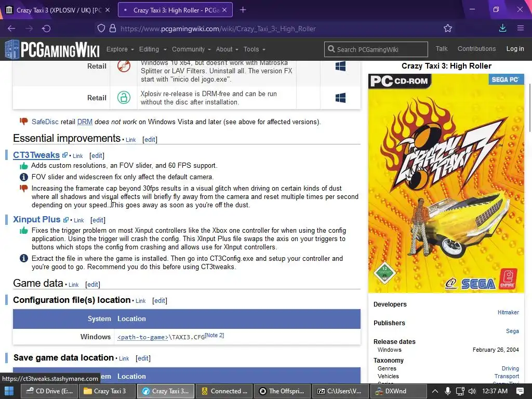
Task: Click Log in
Action: tap(515, 48)
